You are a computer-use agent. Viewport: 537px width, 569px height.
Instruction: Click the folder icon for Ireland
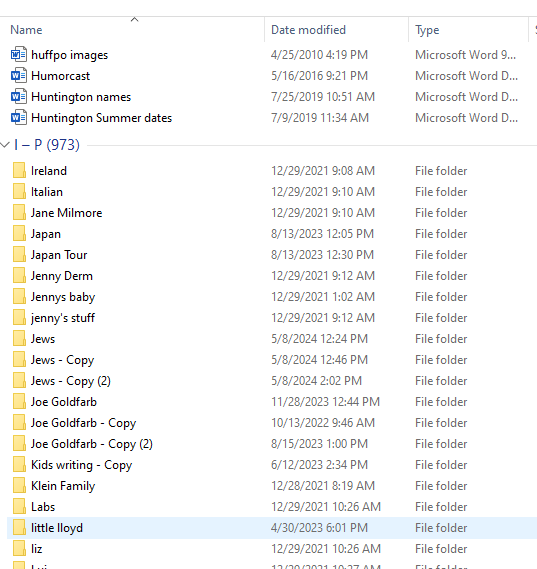tap(19, 171)
